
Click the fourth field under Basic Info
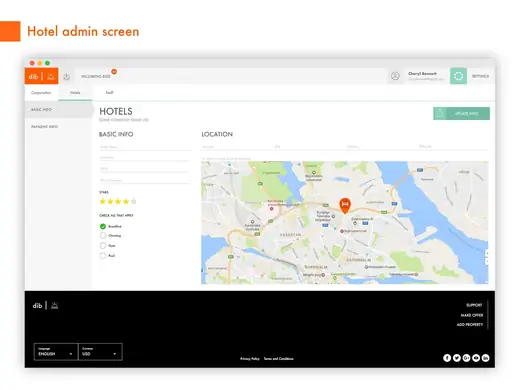(145, 180)
